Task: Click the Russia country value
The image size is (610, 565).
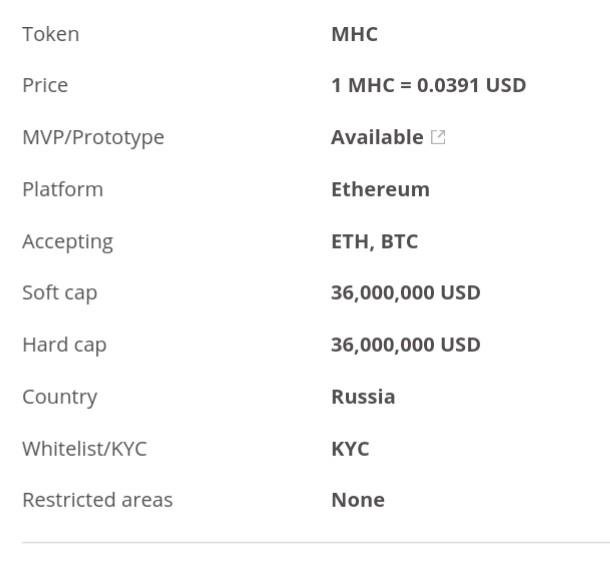Action: [363, 397]
